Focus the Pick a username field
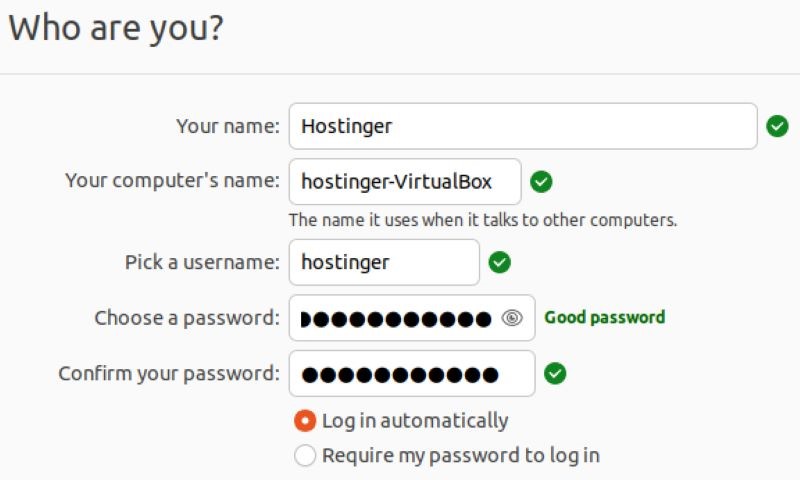 tap(384, 262)
